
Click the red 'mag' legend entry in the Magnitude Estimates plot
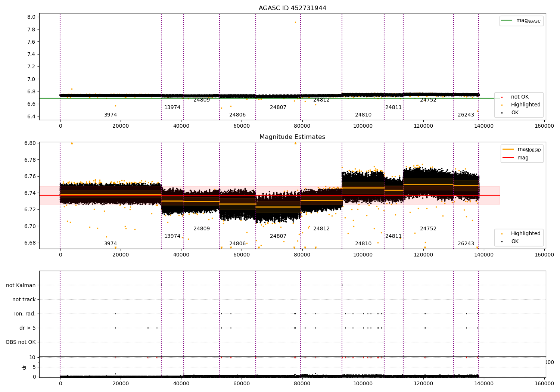pyautogui.click(x=516, y=158)
